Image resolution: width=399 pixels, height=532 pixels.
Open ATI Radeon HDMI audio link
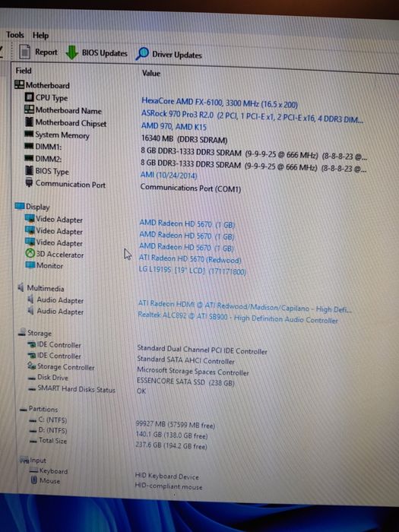(x=245, y=306)
